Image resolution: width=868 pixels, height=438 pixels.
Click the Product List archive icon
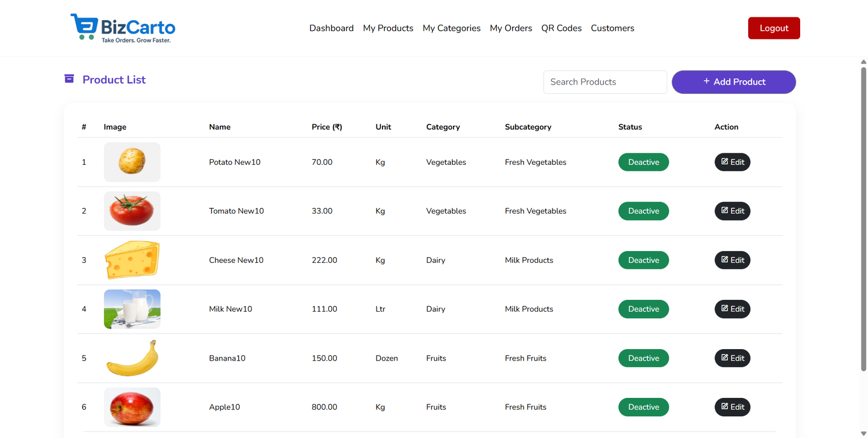coord(69,79)
